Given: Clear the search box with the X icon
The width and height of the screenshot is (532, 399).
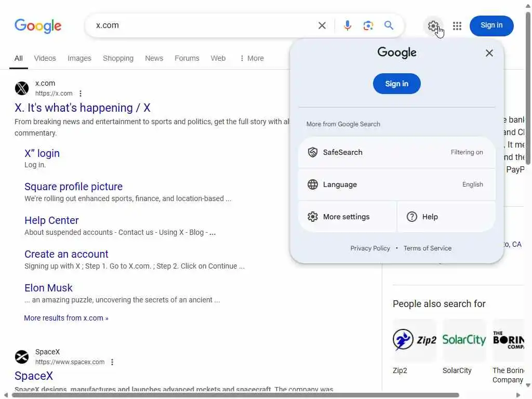Looking at the screenshot, I should coord(322,25).
